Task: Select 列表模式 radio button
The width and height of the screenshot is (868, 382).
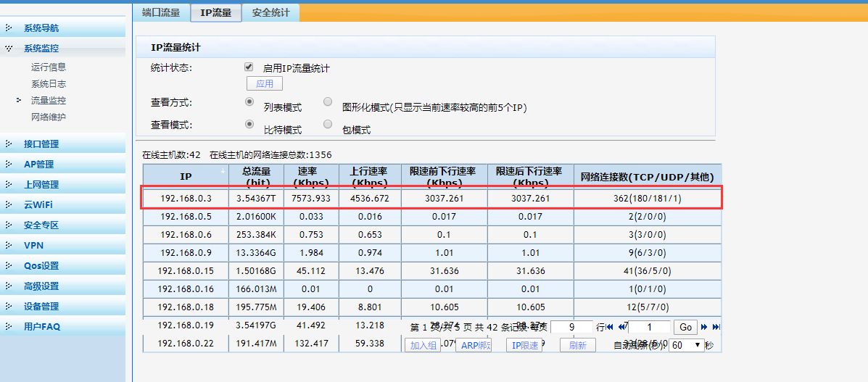Action: [250, 102]
